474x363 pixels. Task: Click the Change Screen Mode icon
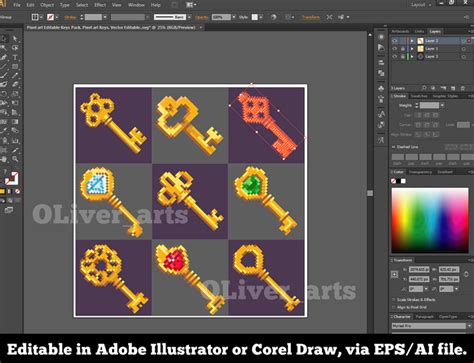point(9,210)
